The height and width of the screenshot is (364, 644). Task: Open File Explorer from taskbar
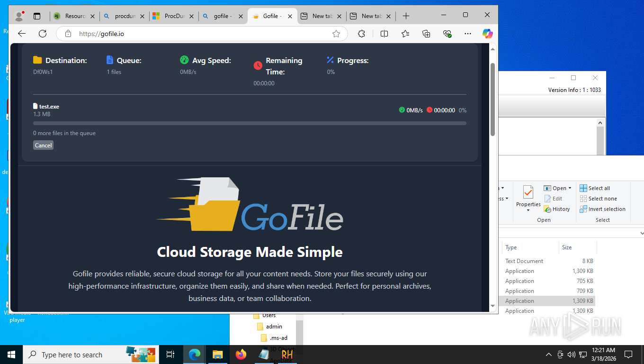pyautogui.click(x=217, y=355)
